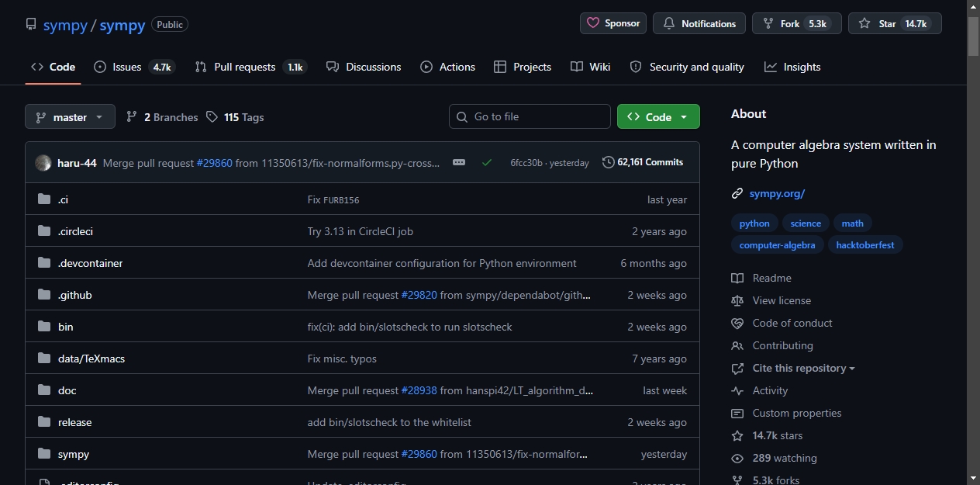Click the folder icon for .devcontainer
The width and height of the screenshot is (980, 485).
pos(44,263)
